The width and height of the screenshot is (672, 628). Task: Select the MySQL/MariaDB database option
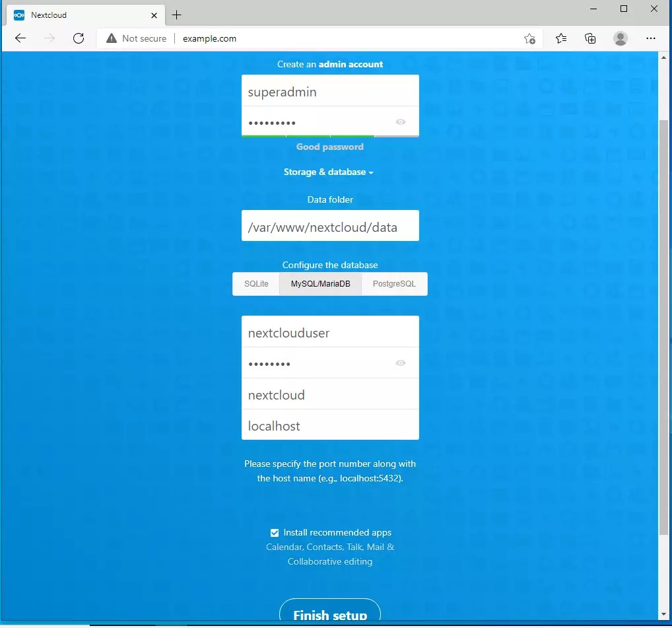[321, 284]
